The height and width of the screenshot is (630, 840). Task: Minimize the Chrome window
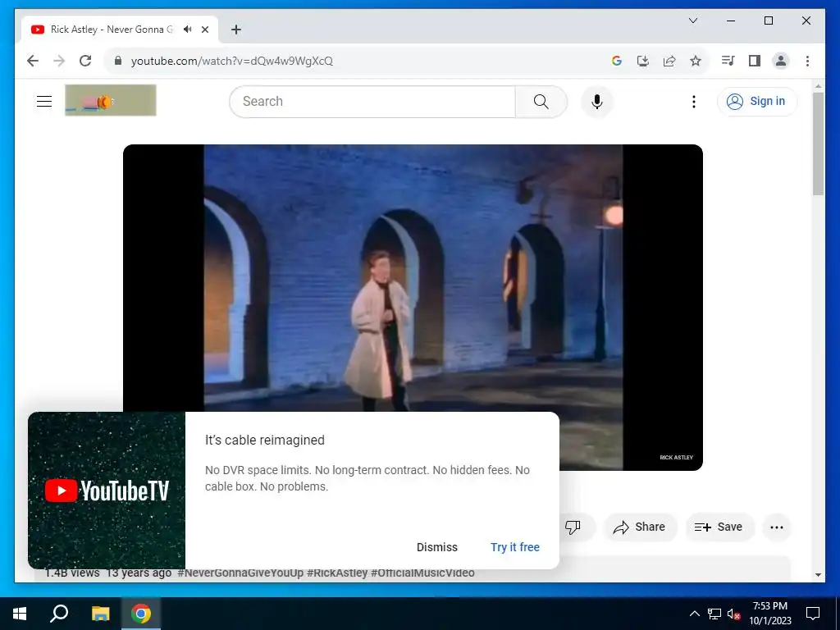pos(731,21)
